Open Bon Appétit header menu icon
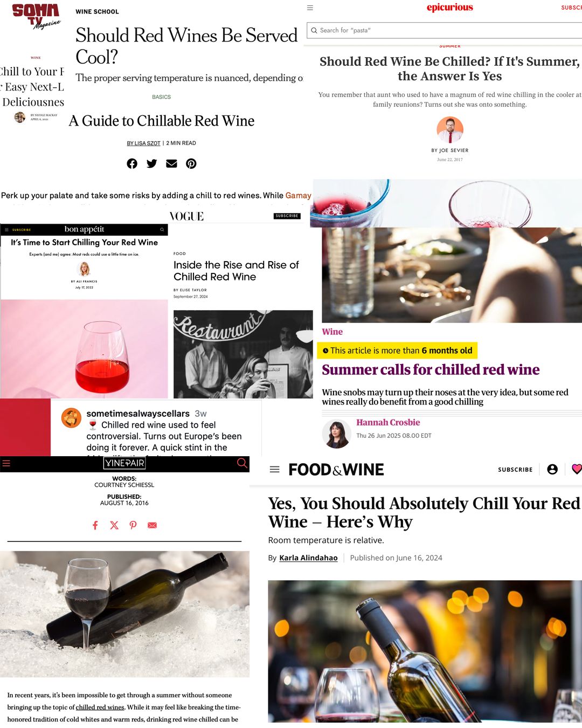Screen dimensions: 582x728 (6, 229)
